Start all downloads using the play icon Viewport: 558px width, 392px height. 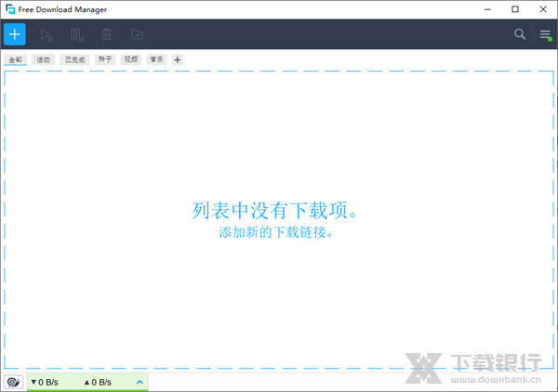pos(46,34)
